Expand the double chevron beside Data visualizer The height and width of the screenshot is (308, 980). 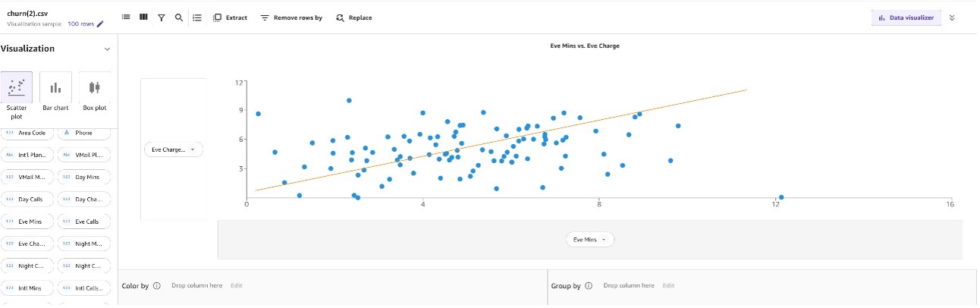(x=953, y=17)
